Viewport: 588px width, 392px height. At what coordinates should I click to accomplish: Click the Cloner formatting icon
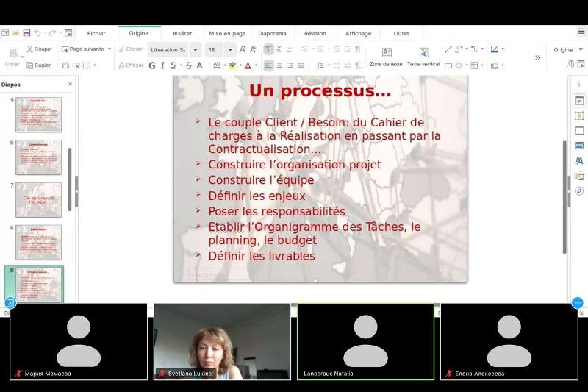tap(129, 49)
